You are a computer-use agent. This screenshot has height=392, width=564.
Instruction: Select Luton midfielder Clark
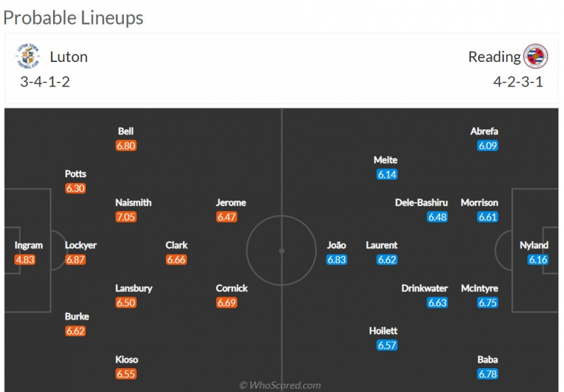coord(176,245)
